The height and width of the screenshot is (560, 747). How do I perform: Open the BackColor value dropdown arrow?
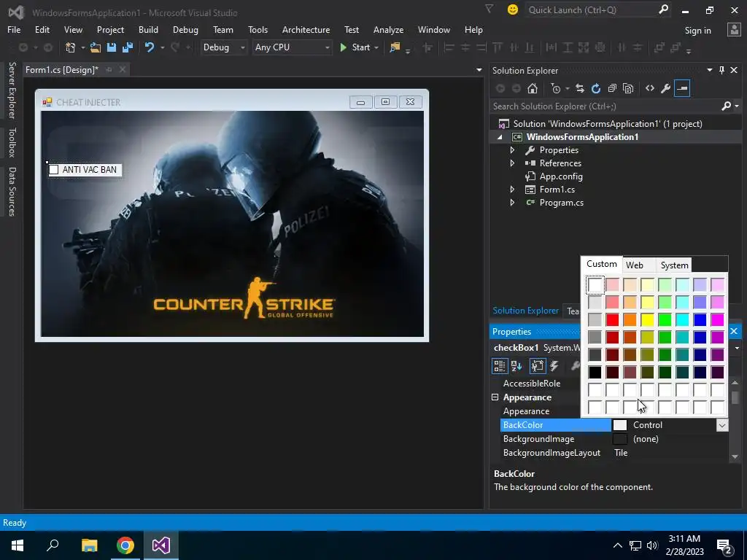pyautogui.click(x=722, y=425)
